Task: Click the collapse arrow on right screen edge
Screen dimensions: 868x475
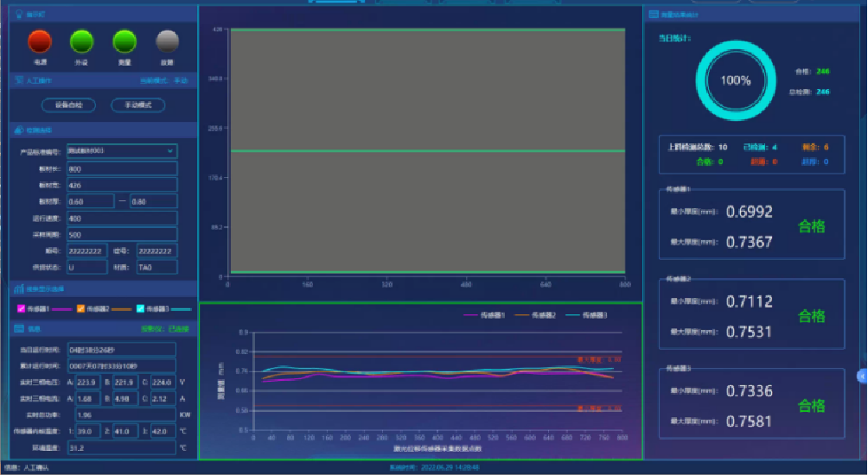Action: (x=862, y=376)
